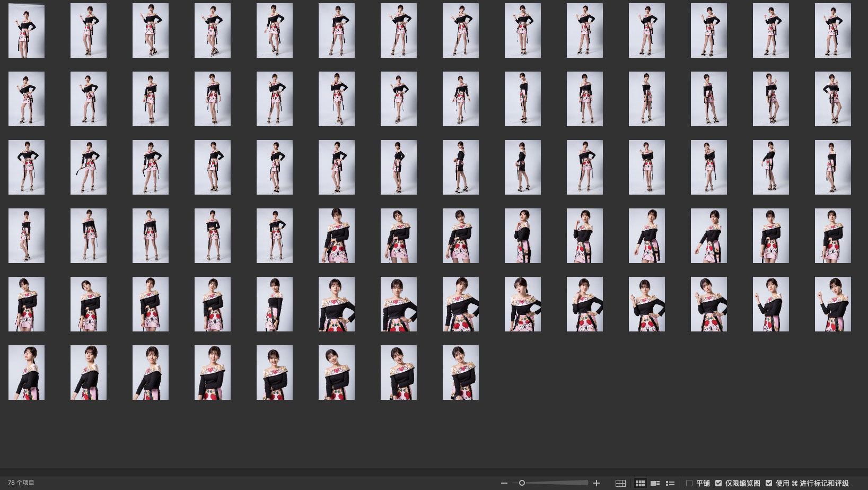Switch to list view icon
Image resolution: width=868 pixels, height=490 pixels.
(x=670, y=483)
